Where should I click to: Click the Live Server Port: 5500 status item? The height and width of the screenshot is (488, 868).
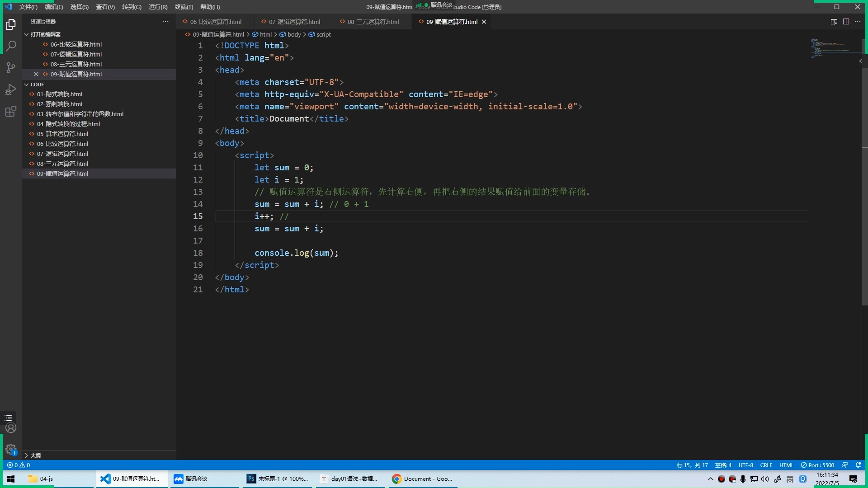pyautogui.click(x=817, y=465)
